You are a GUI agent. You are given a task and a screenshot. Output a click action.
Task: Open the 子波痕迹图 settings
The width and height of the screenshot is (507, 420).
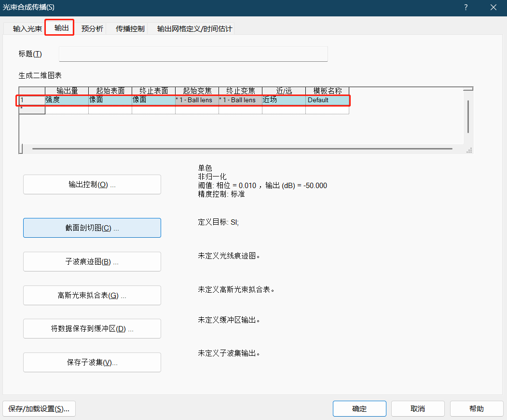92,261
